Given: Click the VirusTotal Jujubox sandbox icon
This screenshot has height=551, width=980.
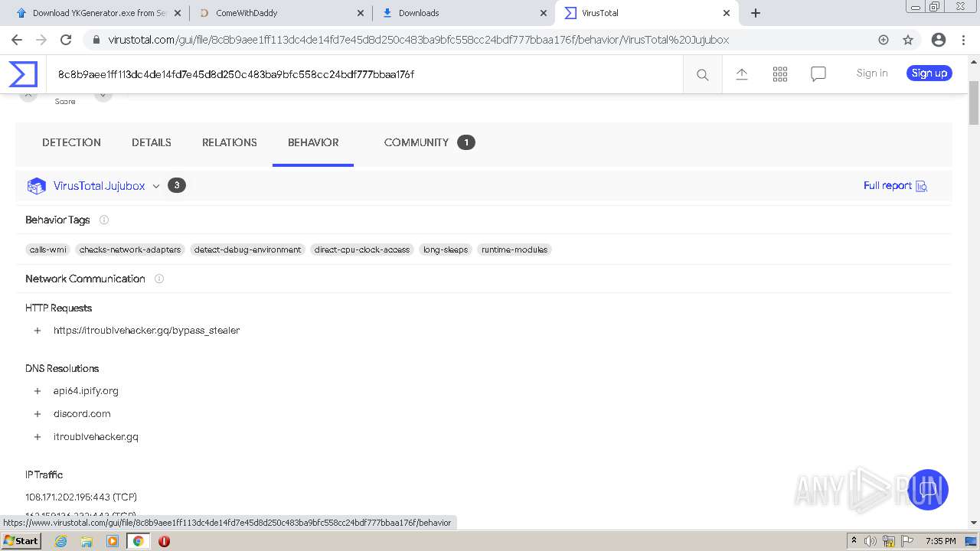Looking at the screenshot, I should [36, 186].
